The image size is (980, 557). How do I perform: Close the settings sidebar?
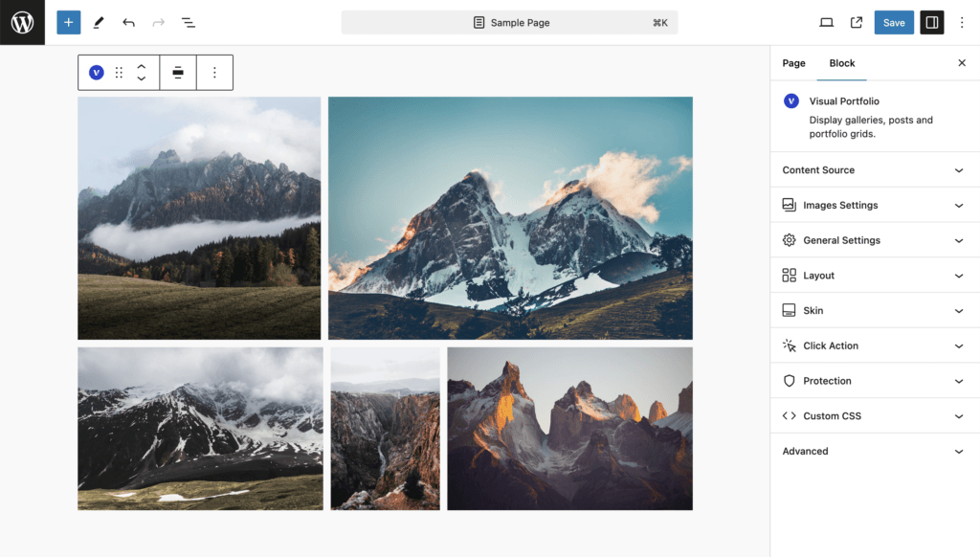[962, 63]
